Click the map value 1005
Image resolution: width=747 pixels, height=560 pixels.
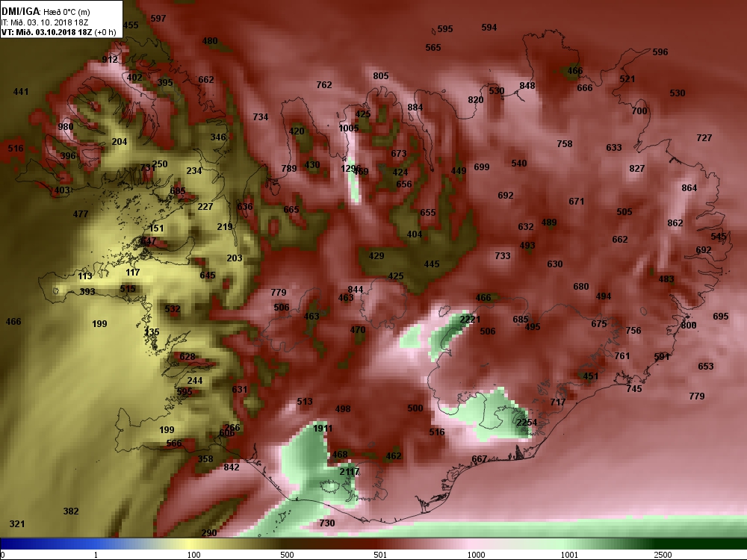point(349,128)
